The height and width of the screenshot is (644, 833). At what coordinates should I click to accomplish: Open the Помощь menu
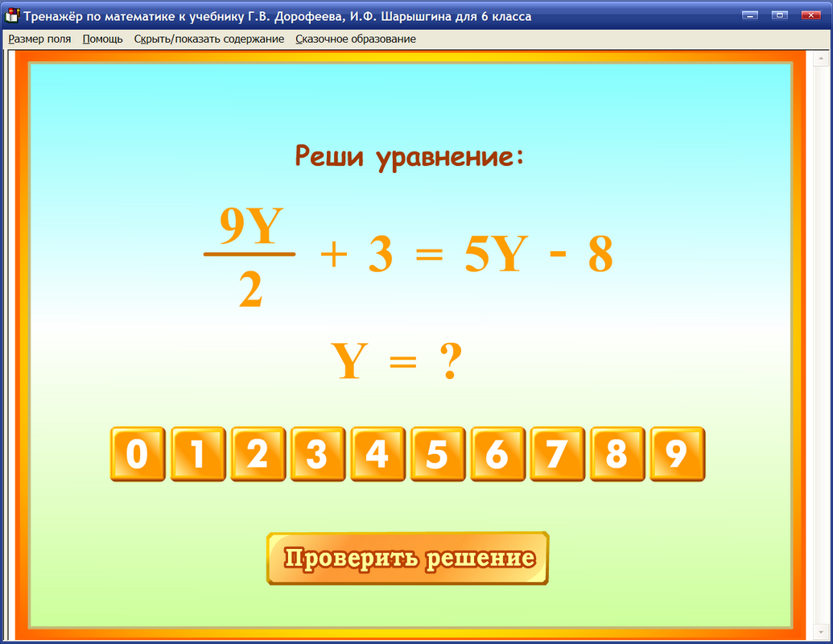pos(101,39)
